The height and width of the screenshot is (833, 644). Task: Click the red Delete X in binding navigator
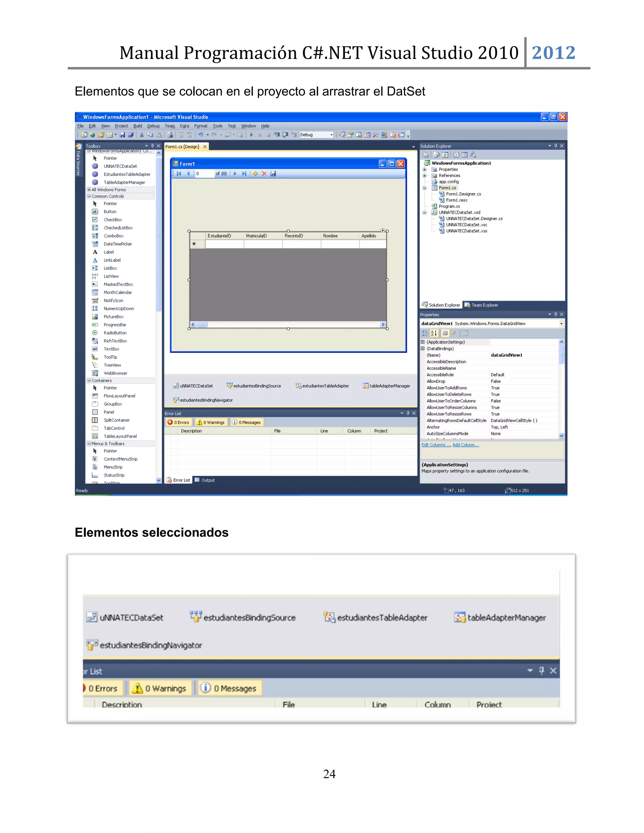(x=264, y=174)
